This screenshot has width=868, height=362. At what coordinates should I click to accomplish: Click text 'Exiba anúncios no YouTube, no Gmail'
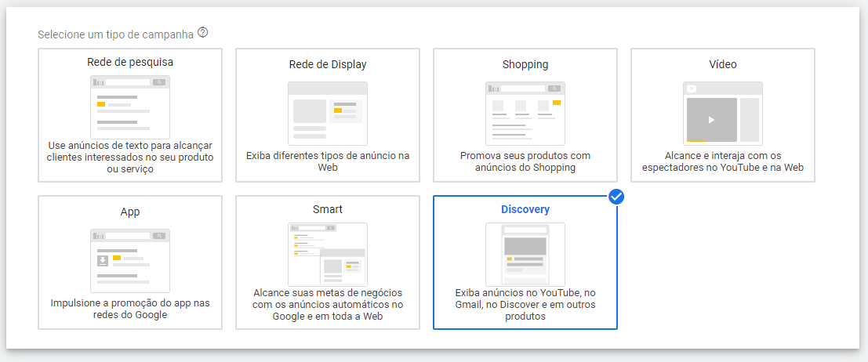[525, 299]
